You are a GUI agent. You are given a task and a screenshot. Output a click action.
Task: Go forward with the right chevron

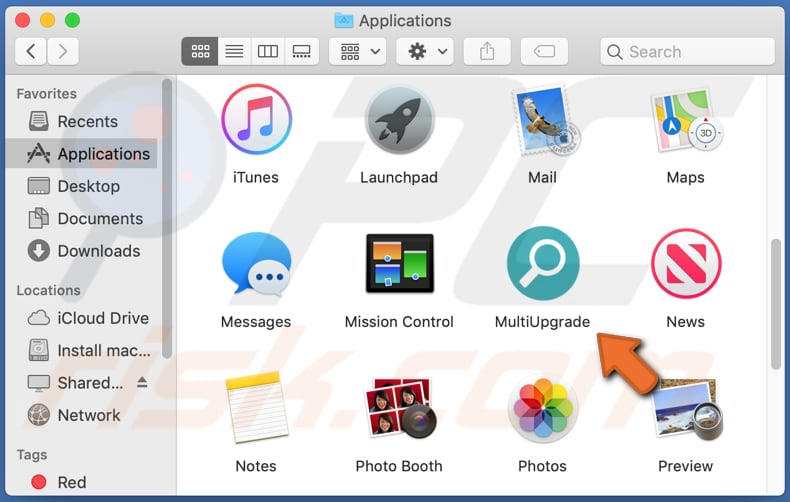click(63, 51)
